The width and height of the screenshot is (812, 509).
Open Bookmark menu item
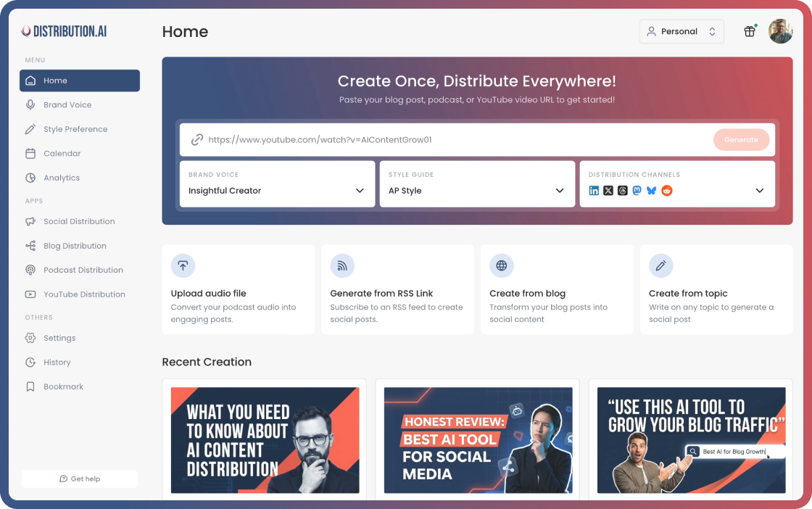click(80, 386)
